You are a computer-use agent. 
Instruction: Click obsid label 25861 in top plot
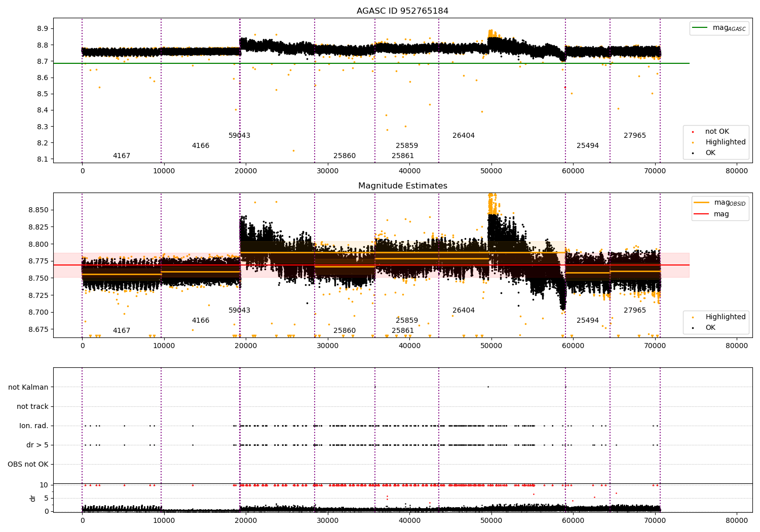point(403,156)
